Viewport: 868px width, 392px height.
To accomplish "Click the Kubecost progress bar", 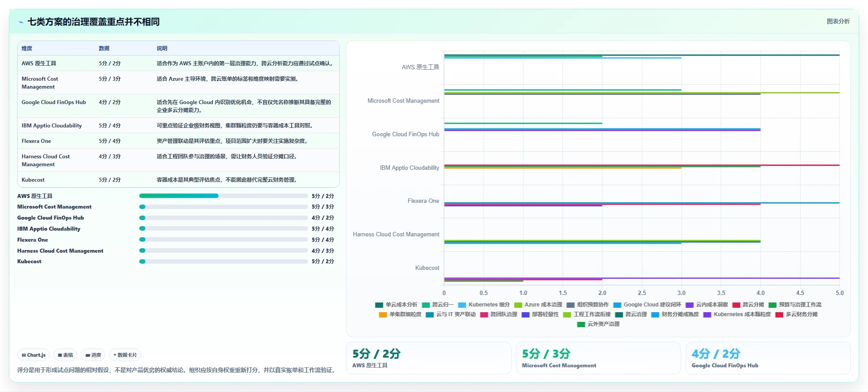I will (223, 261).
